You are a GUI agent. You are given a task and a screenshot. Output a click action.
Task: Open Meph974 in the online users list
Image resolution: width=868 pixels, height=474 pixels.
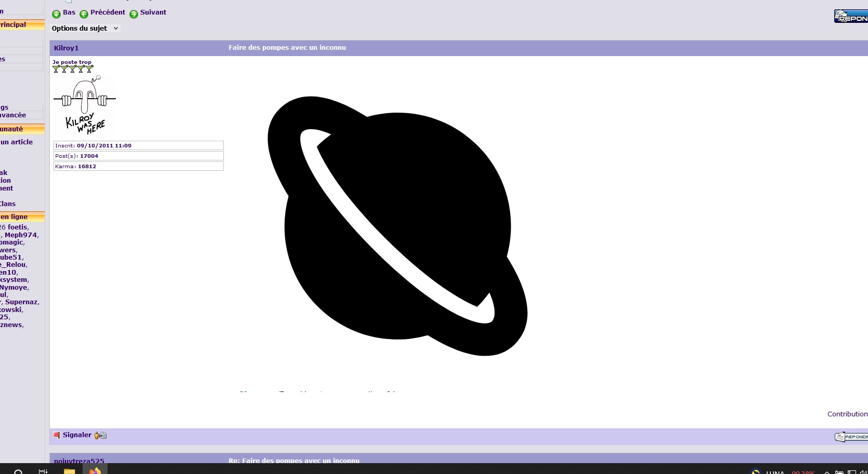21,235
